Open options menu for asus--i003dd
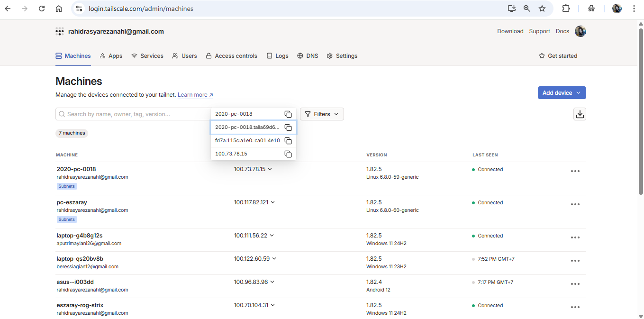The height and width of the screenshot is (319, 644). tap(575, 284)
